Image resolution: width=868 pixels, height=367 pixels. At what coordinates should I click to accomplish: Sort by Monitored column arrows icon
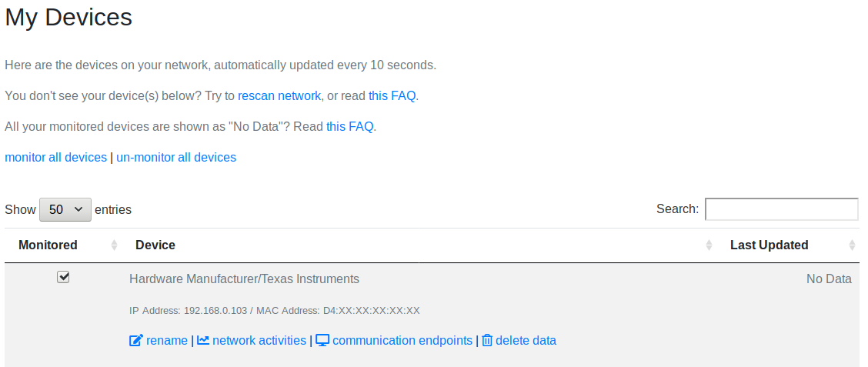(x=114, y=245)
